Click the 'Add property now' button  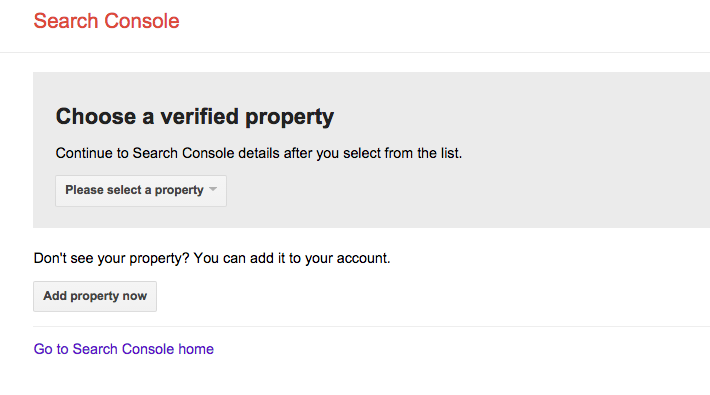coord(95,296)
